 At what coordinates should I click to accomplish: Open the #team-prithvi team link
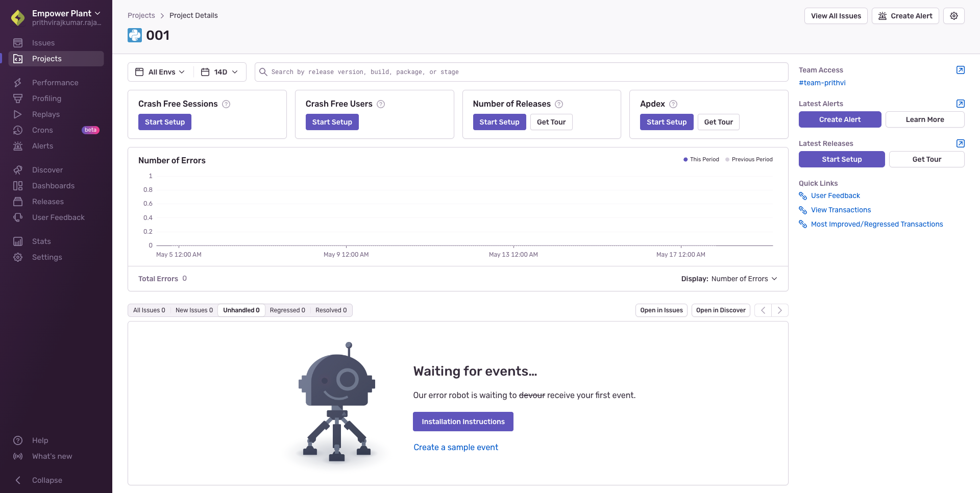(x=822, y=83)
